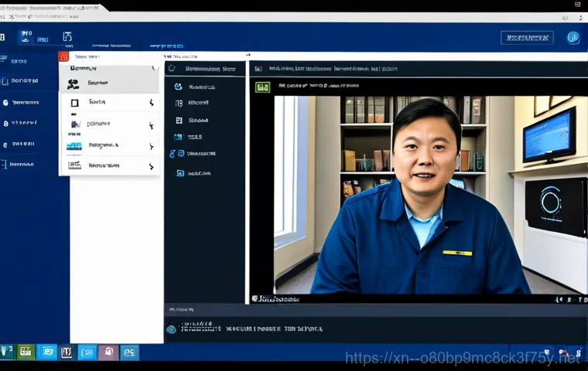Select the blue swirl square icon in the dark panel
This screenshot has width=588, height=371.
[x=180, y=173]
